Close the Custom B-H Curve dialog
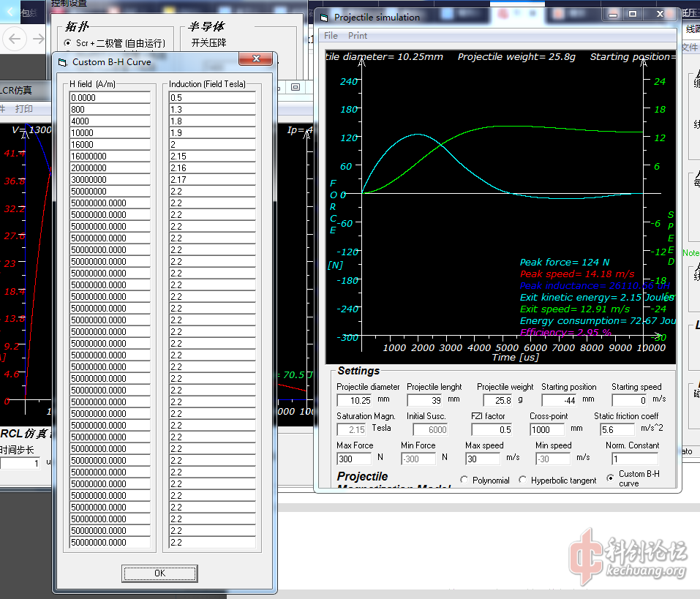700x599 pixels. pos(256,60)
